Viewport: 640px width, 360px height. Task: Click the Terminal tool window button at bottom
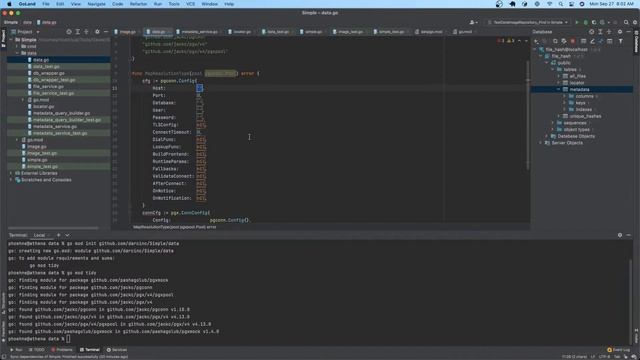coord(90,350)
